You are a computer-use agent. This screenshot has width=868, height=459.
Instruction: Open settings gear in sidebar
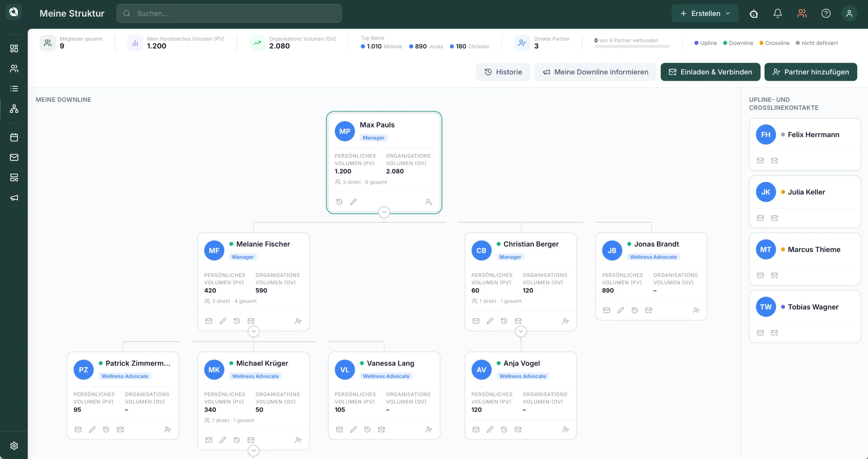click(x=14, y=446)
